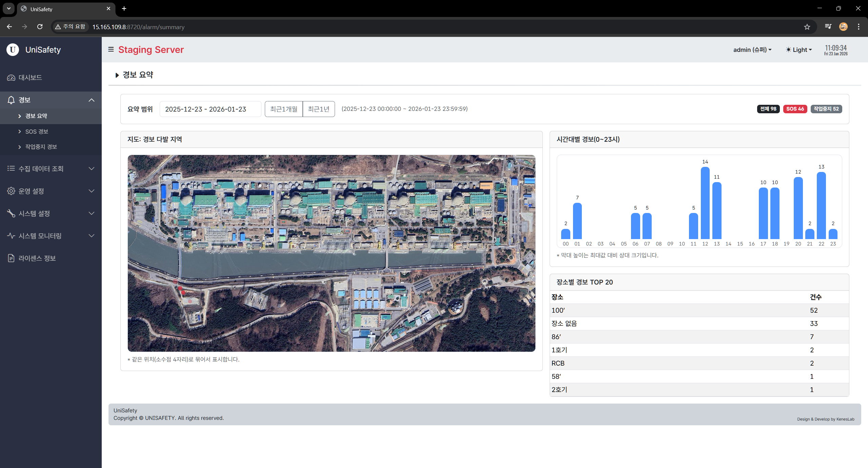This screenshot has height=468, width=868.
Task: Reload the page with the refresh icon
Action: (40, 27)
